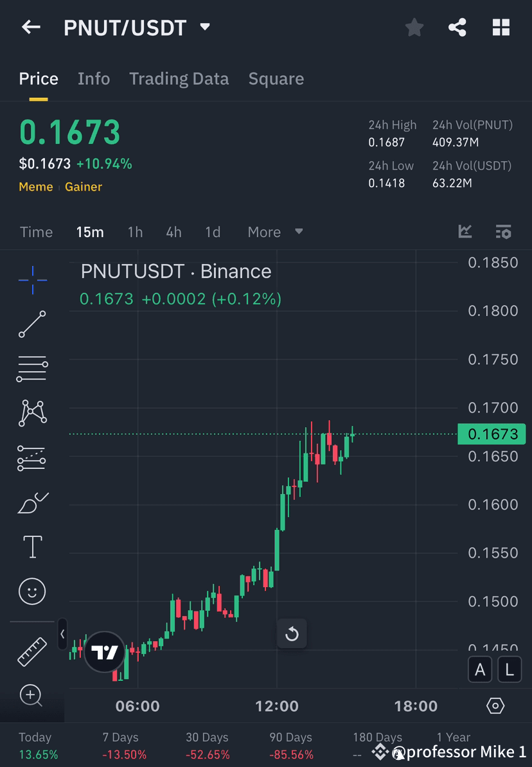Open the XABCD pattern tool
The width and height of the screenshot is (532, 767).
click(x=32, y=413)
